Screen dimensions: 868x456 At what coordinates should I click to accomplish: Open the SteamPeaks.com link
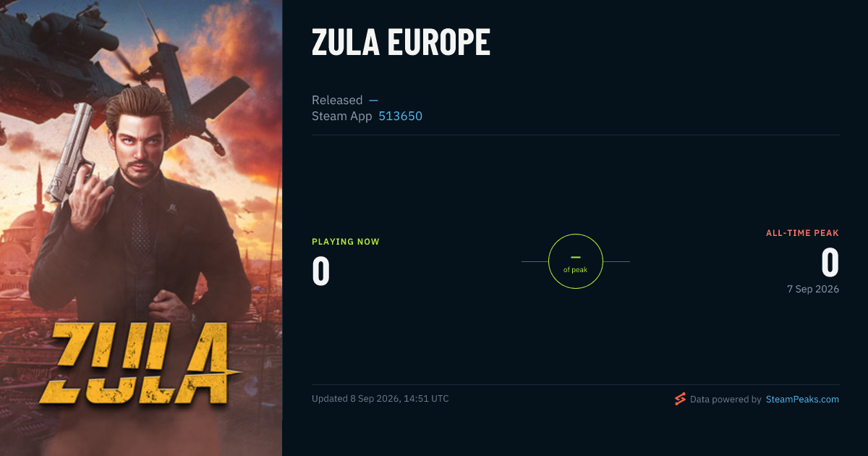[802, 399]
